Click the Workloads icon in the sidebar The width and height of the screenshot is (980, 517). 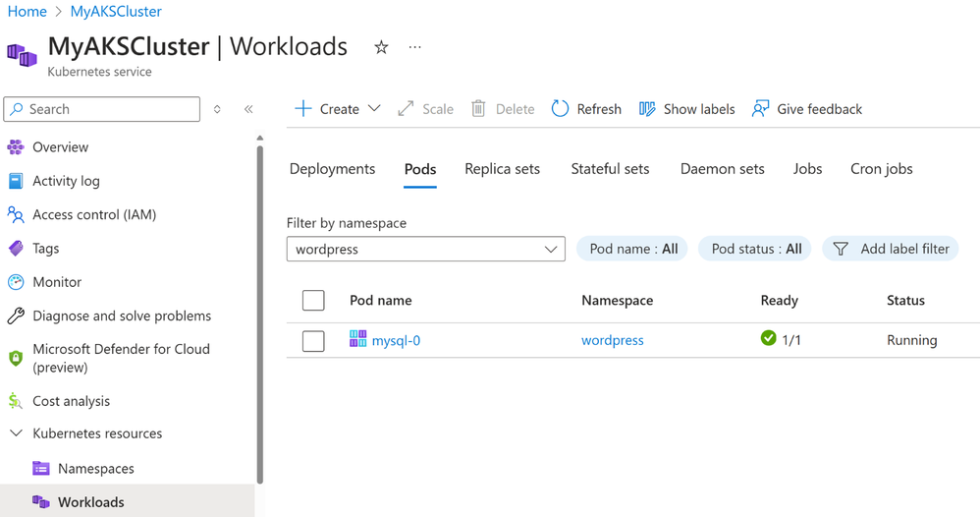click(40, 502)
